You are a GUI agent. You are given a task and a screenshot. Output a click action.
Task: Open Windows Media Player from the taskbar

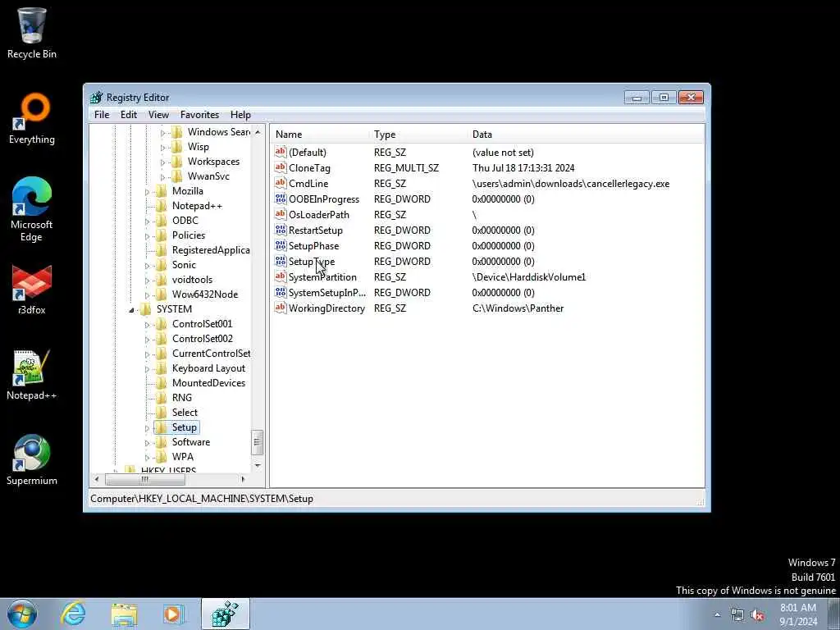(x=173, y=614)
